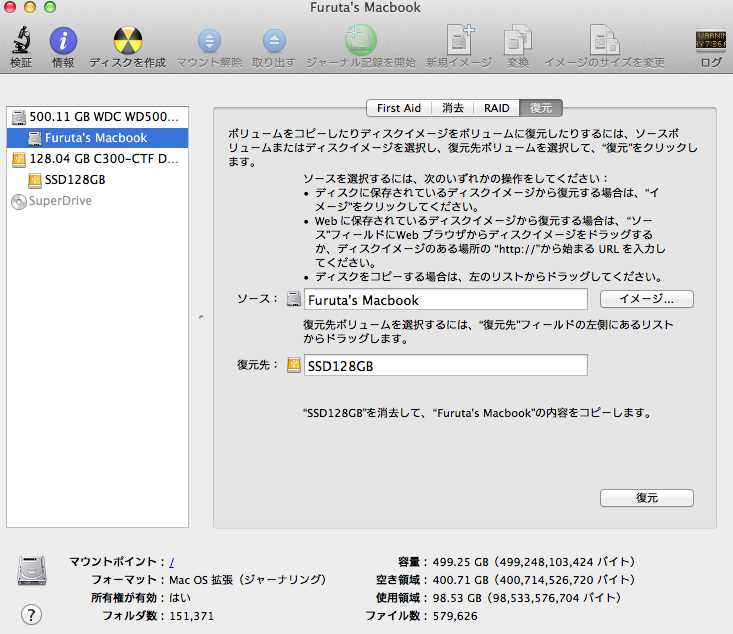Click the マウント解除 (Unmount) toolbar icon
Screen dimensions: 733x634
pos(209,41)
